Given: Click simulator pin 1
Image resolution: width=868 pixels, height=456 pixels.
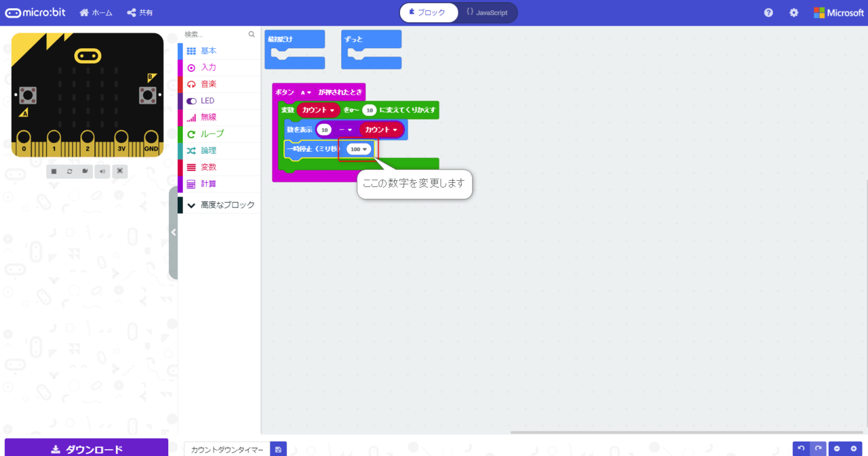Looking at the screenshot, I should pyautogui.click(x=55, y=143).
